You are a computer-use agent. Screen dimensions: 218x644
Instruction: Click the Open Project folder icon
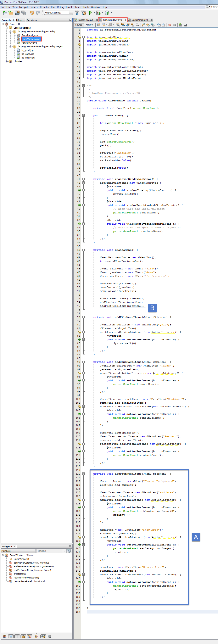[17, 12]
